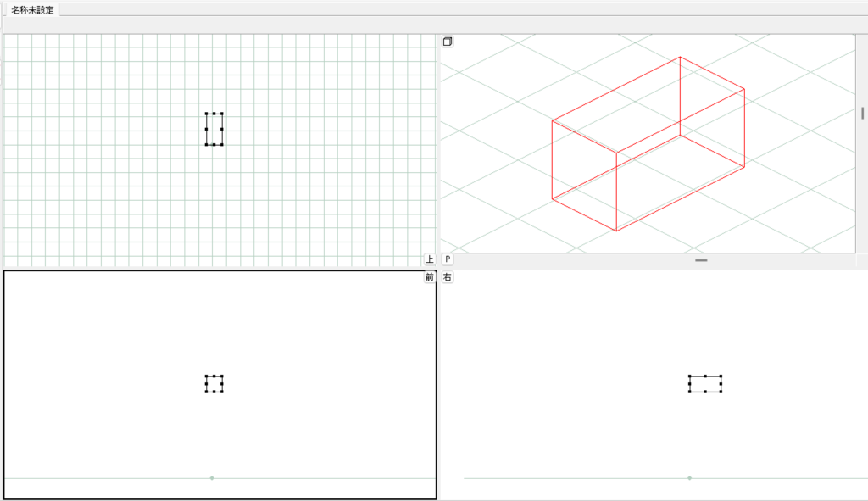Click bottom-right handle of box in top view
This screenshot has width=868, height=501.
(222, 144)
